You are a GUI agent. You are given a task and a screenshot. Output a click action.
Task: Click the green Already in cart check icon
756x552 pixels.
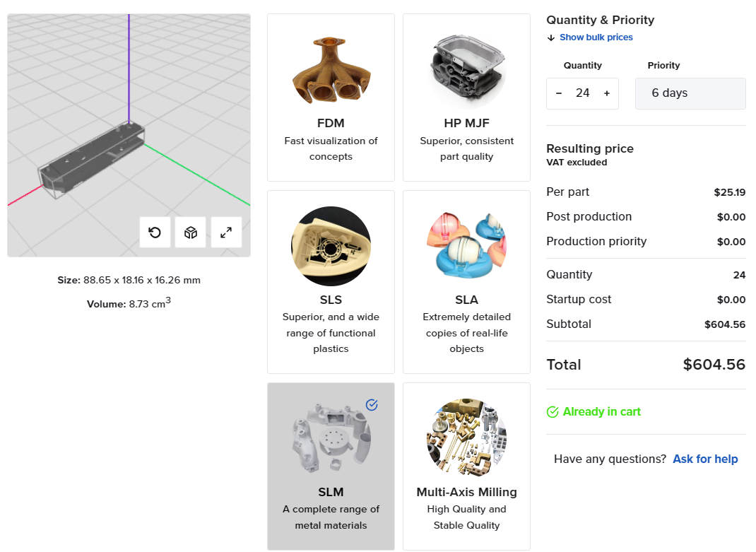pos(553,412)
